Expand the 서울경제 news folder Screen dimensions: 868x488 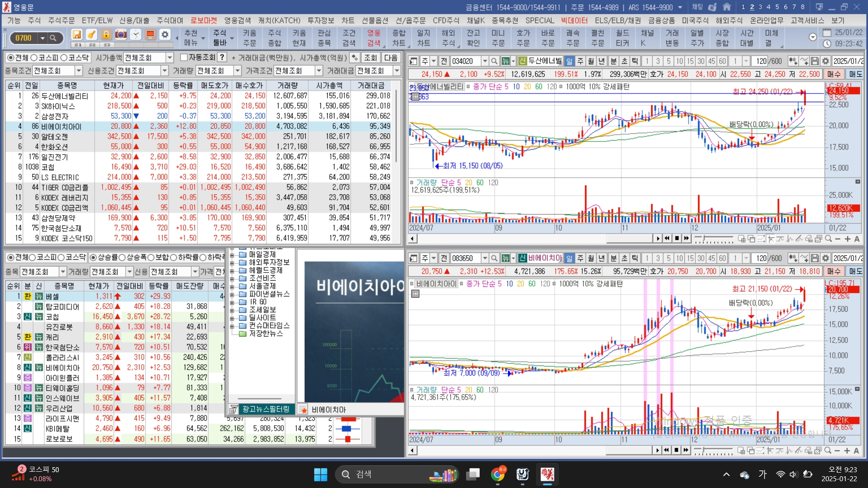(232, 286)
